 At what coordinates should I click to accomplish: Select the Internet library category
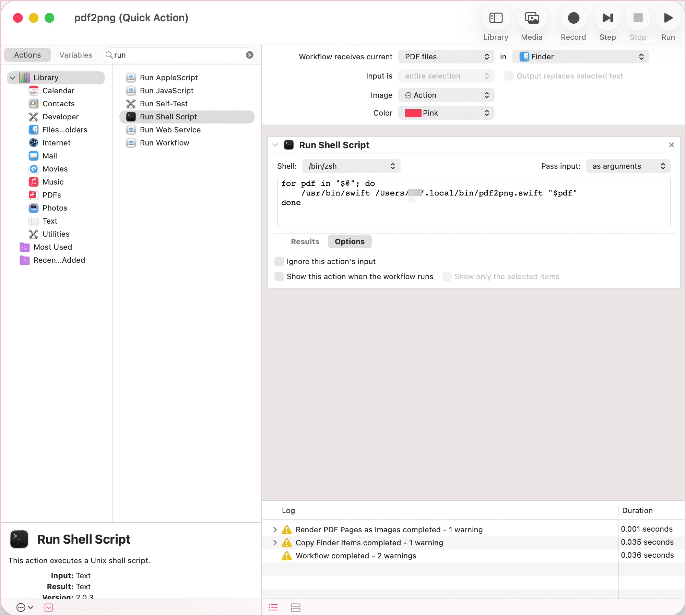click(x=56, y=143)
